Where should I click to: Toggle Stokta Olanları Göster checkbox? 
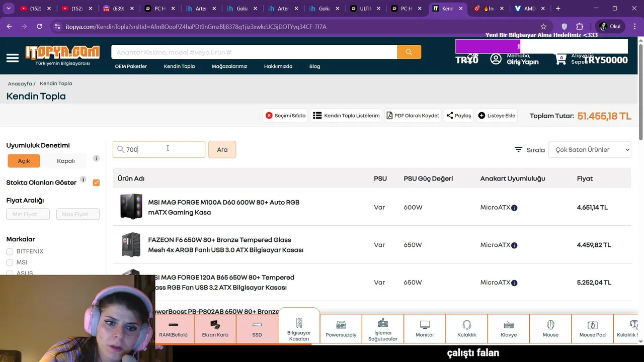coord(96,183)
